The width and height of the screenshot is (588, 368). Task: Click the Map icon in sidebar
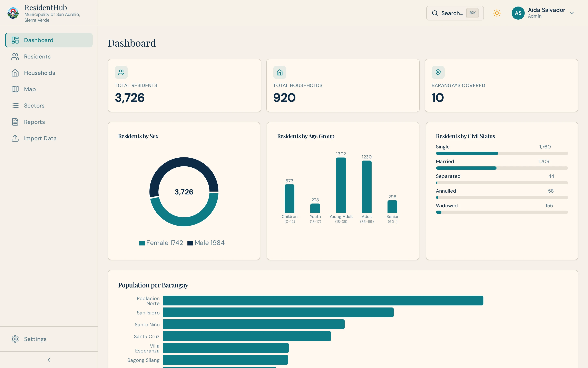click(x=15, y=89)
